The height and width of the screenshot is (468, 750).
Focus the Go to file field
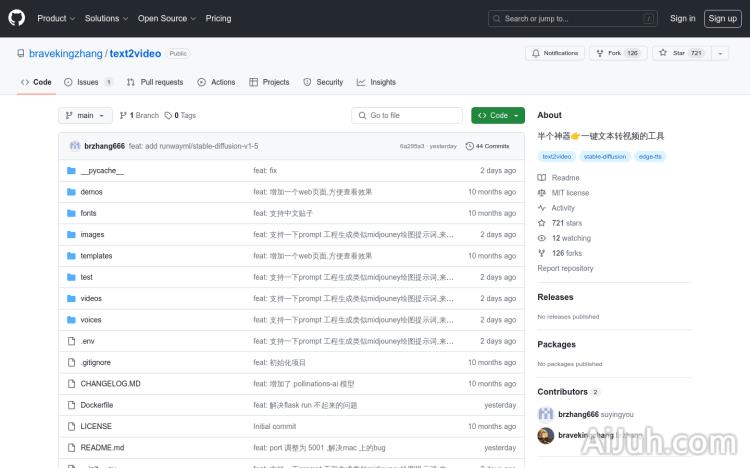pyautogui.click(x=407, y=116)
